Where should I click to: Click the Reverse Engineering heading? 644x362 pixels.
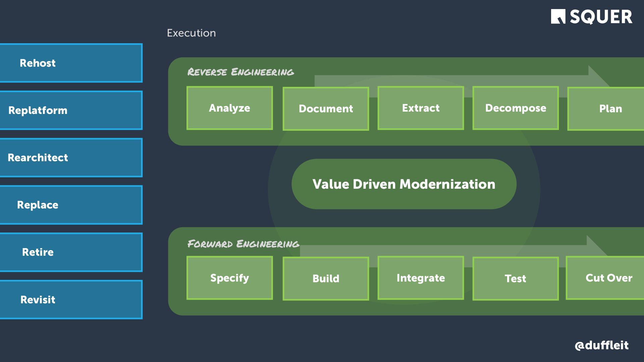click(240, 72)
